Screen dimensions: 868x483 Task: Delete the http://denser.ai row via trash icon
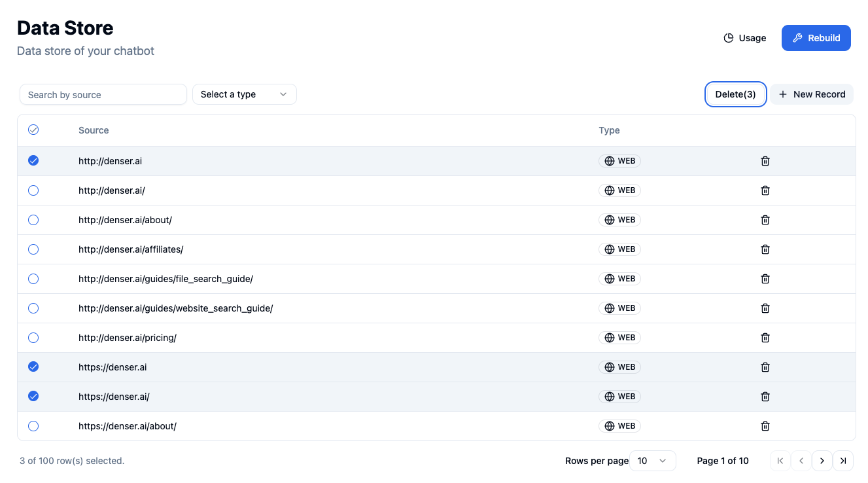(765, 161)
